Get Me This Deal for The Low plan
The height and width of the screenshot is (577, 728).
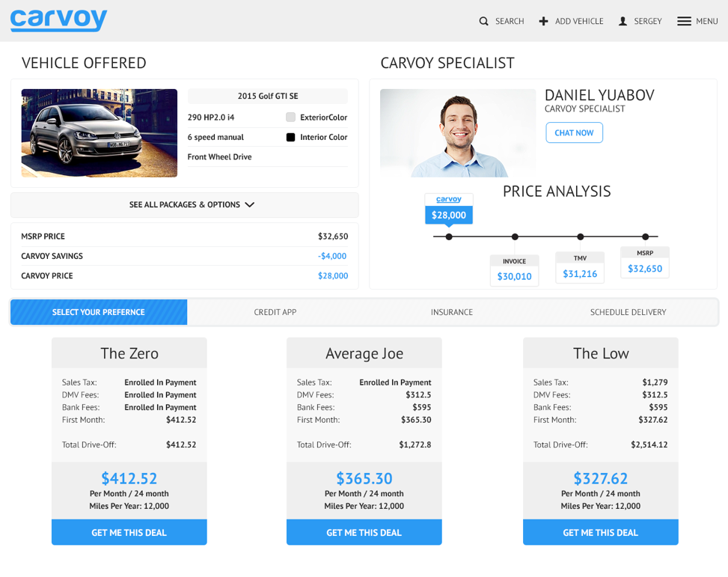click(x=600, y=532)
